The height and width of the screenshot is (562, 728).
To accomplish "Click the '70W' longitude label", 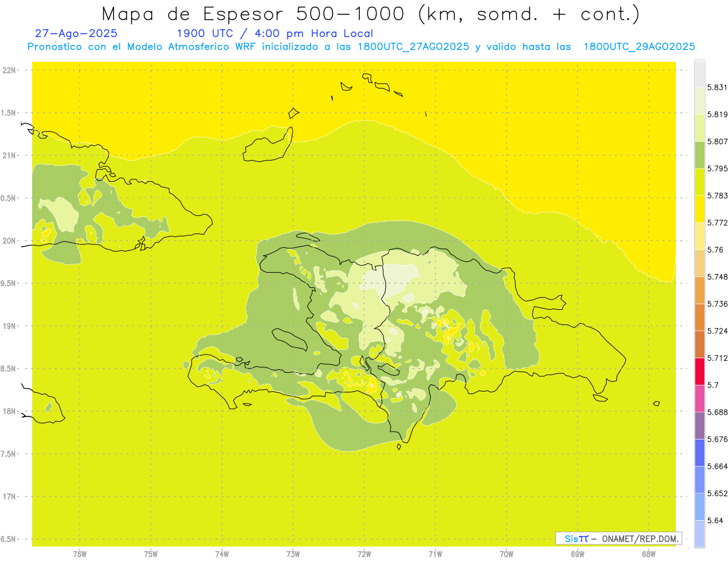I will pyautogui.click(x=507, y=554).
